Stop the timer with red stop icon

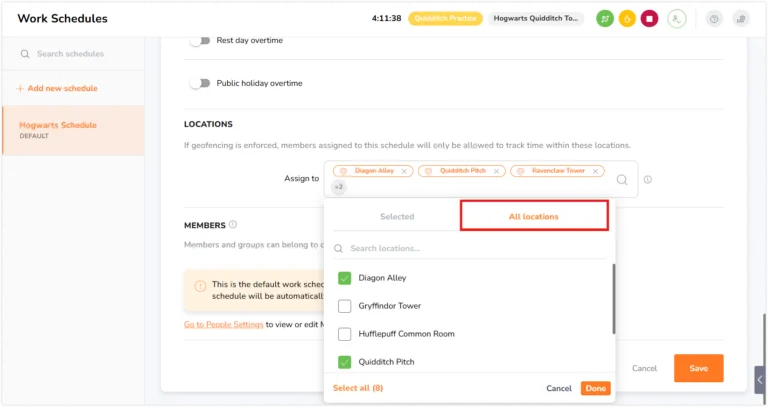coord(649,19)
